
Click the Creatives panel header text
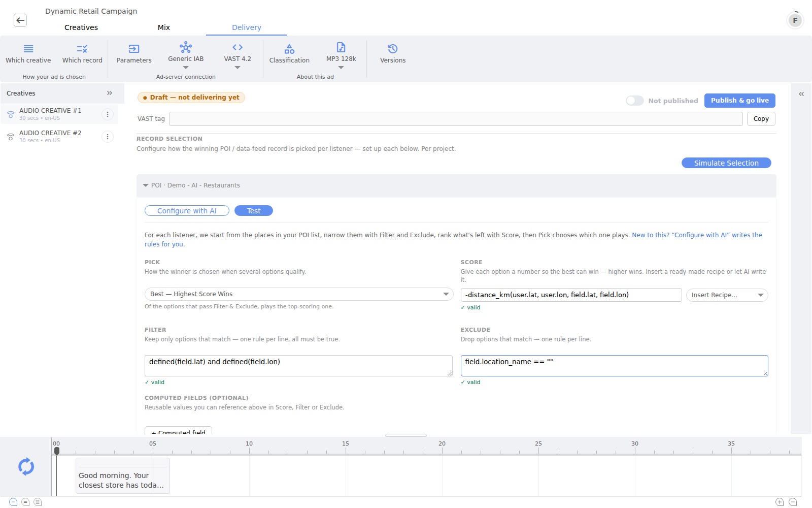pyautogui.click(x=21, y=93)
